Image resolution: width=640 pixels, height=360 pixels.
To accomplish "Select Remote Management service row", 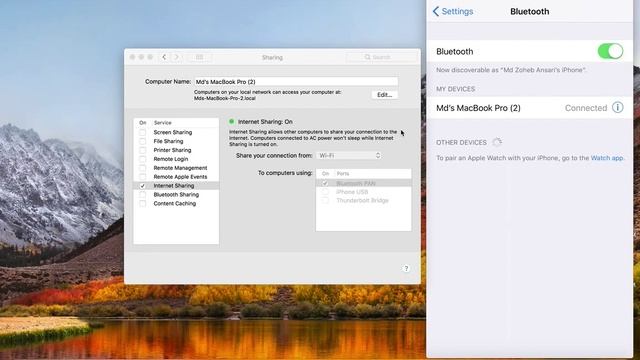I will point(176,168).
